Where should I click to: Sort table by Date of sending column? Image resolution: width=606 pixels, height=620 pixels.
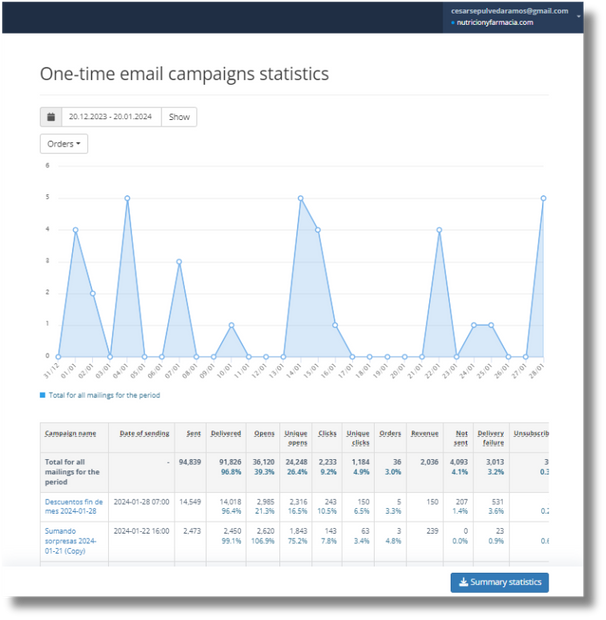143,433
